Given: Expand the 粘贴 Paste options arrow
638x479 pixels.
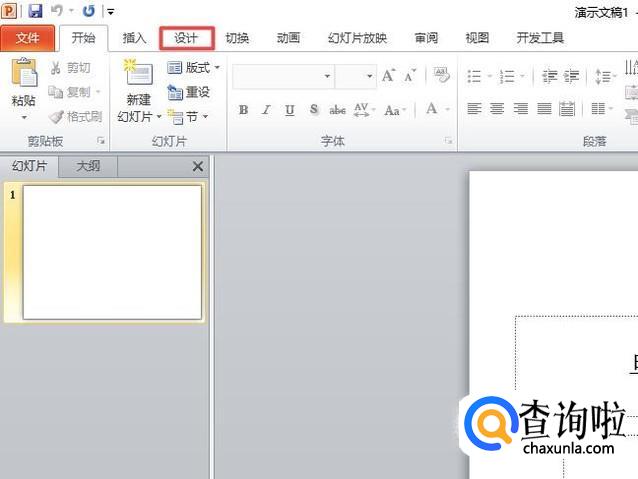Looking at the screenshot, I should [x=24, y=118].
